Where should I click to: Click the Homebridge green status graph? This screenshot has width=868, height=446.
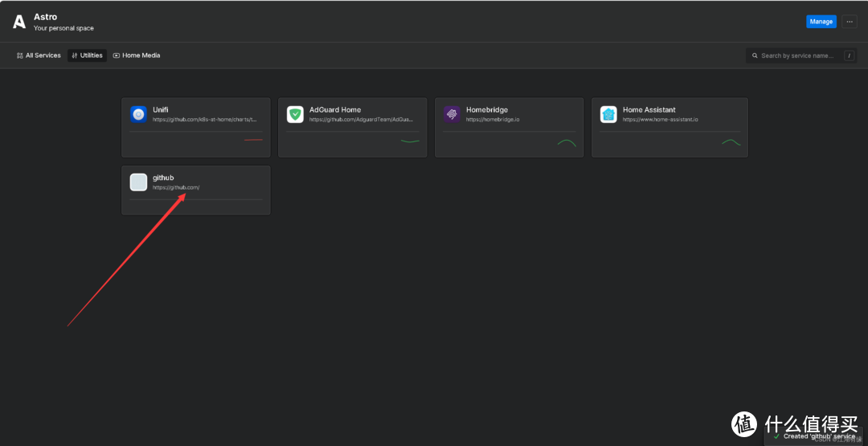coord(567,142)
